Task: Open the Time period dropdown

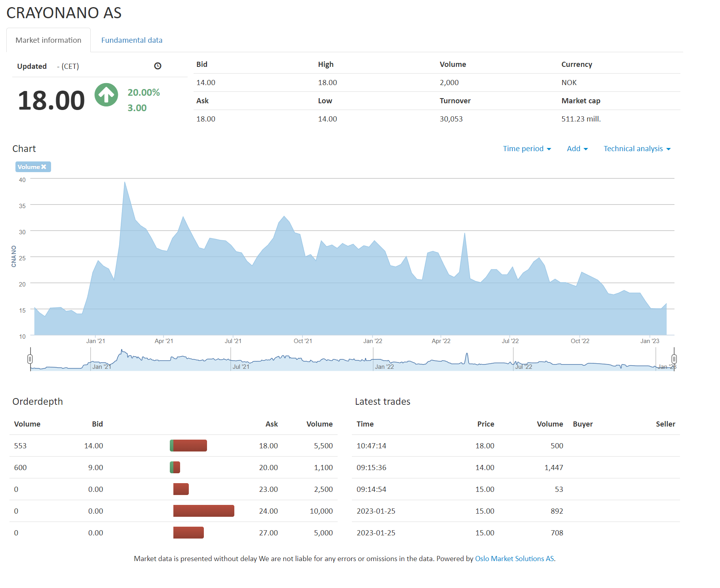Action: tap(527, 149)
